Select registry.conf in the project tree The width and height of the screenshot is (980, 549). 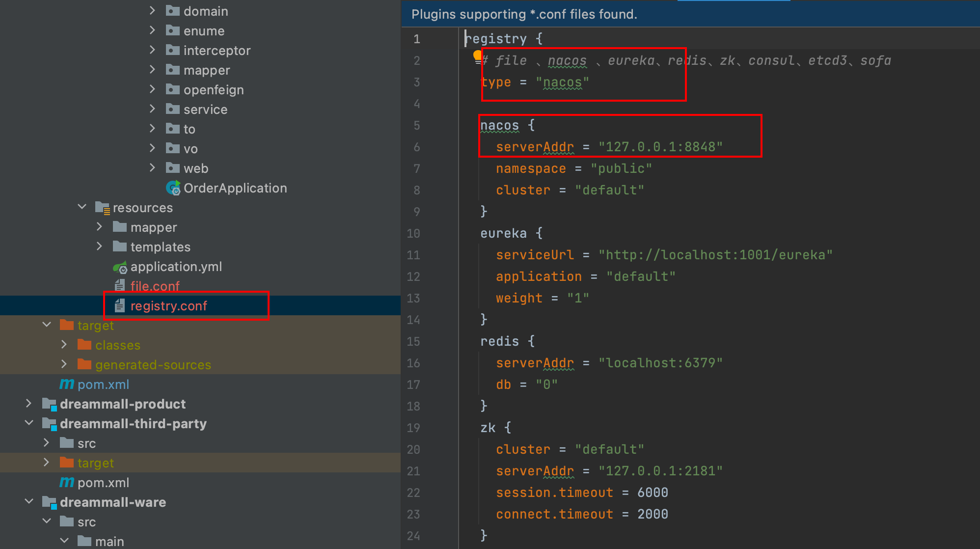(x=168, y=306)
